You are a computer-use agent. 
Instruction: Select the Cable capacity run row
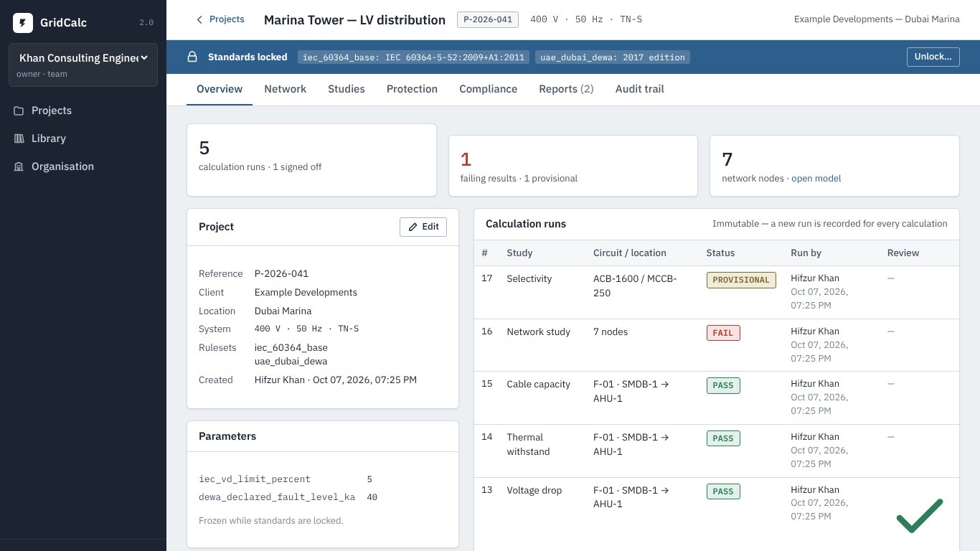point(717,397)
